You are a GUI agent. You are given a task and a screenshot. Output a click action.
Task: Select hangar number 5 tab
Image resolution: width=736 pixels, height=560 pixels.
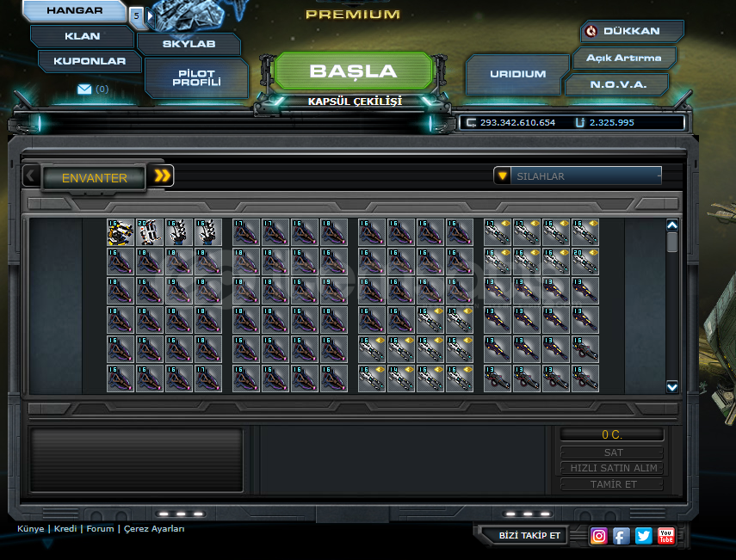point(136,16)
